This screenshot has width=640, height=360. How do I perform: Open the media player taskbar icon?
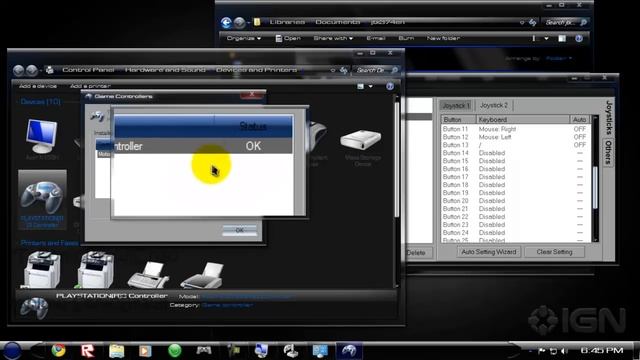point(145,351)
